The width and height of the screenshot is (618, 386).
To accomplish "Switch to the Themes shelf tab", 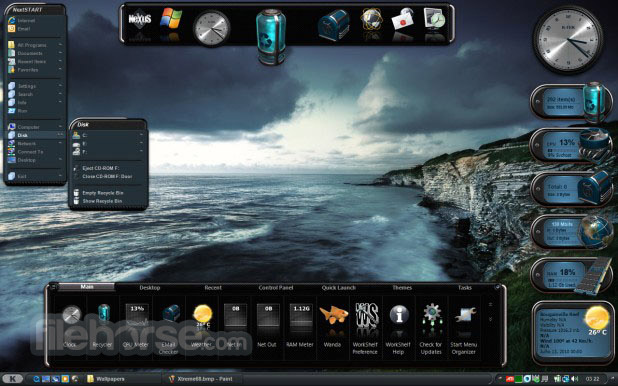I will [x=402, y=288].
